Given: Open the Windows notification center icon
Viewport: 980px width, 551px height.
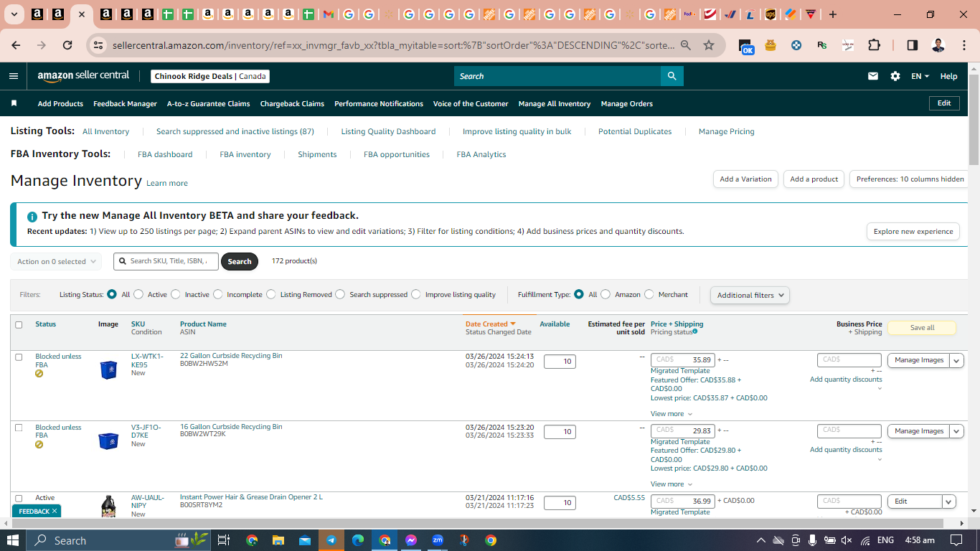Looking at the screenshot, I should coord(956,540).
